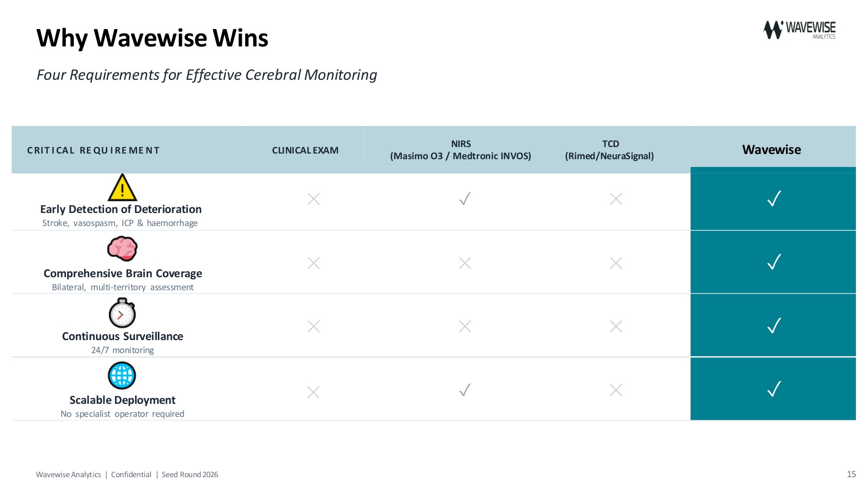The image size is (868, 488).
Task: Click the stopwatch icon
Action: [122, 313]
